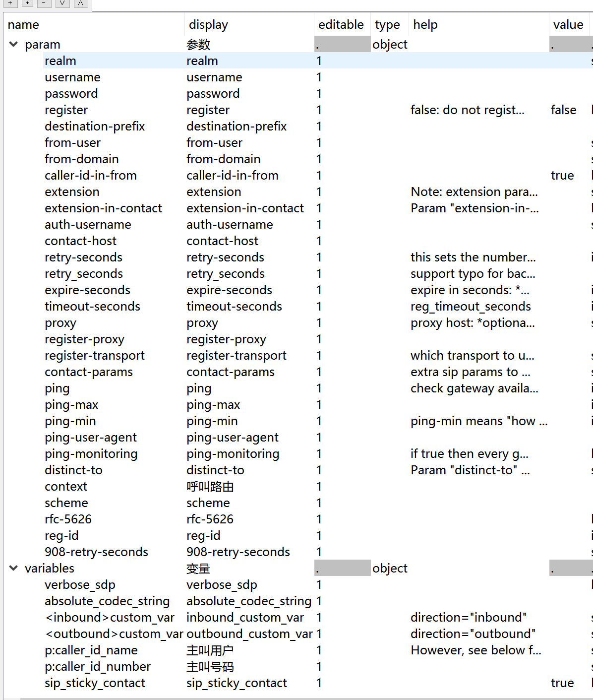Click the editable value 1 for scheme
This screenshot has width=593, height=700.
[319, 503]
